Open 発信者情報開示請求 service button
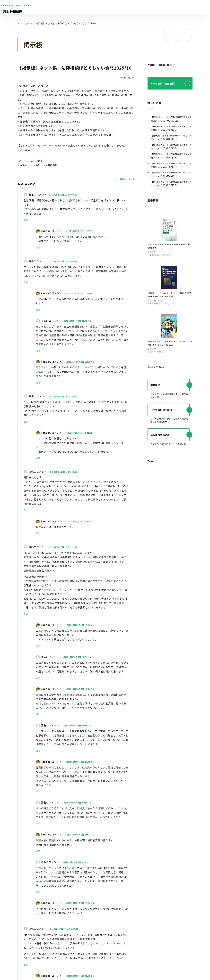 (x=169, y=410)
